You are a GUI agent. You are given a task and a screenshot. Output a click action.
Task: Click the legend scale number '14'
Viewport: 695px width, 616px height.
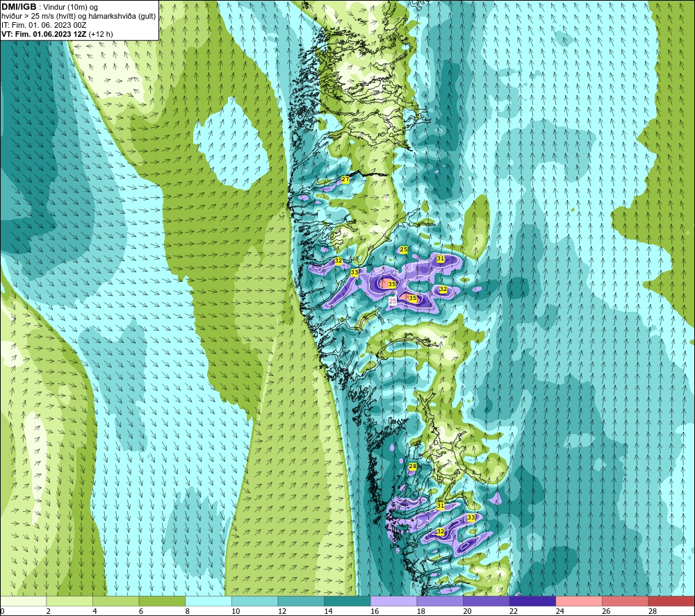[x=329, y=611]
